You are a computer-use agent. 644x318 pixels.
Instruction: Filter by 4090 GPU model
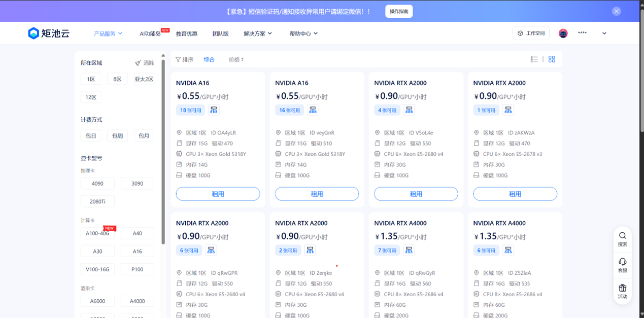coord(97,184)
